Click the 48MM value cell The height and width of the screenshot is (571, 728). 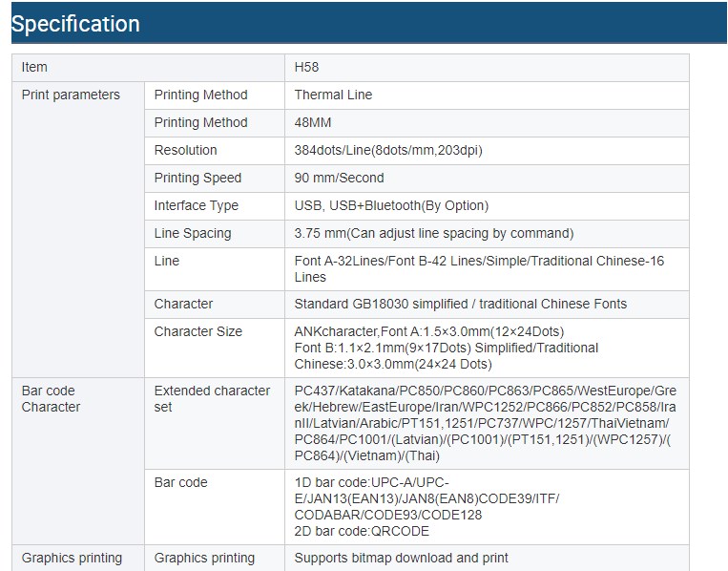(311, 122)
